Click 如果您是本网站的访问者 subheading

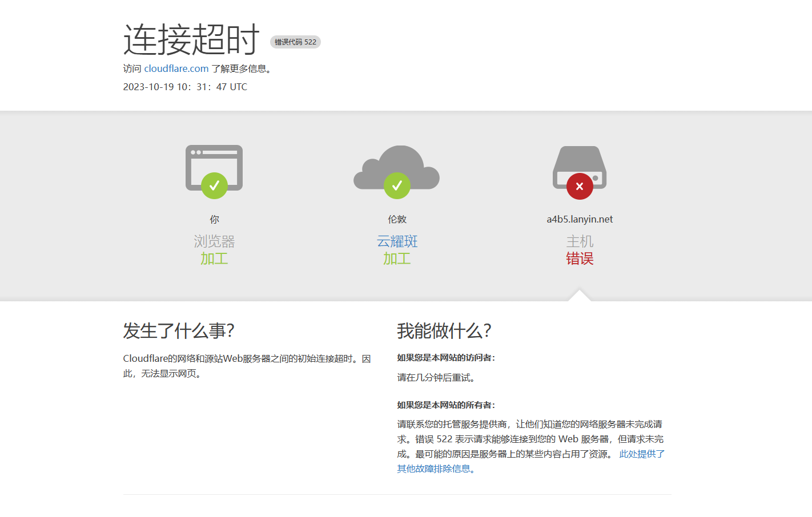coord(446,358)
